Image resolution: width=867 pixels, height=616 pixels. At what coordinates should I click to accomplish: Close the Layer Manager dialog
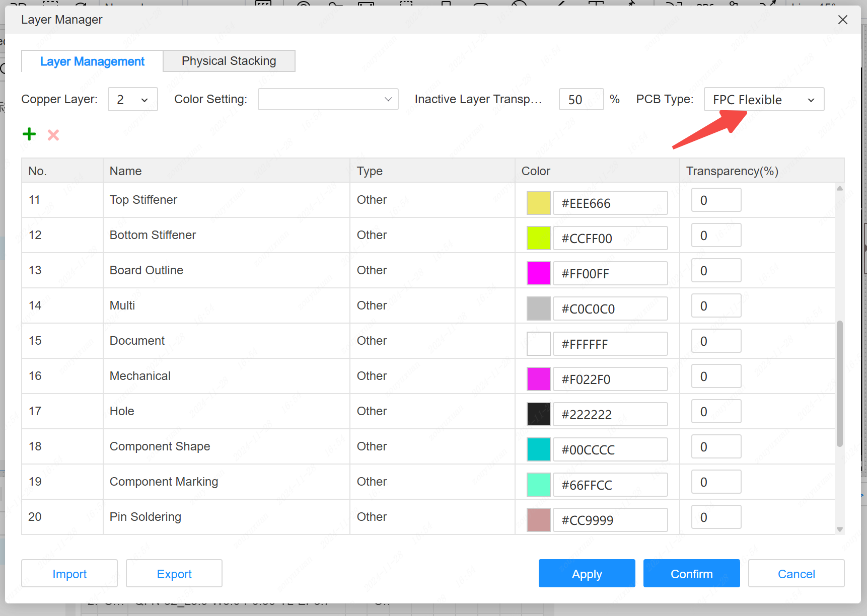(x=842, y=20)
